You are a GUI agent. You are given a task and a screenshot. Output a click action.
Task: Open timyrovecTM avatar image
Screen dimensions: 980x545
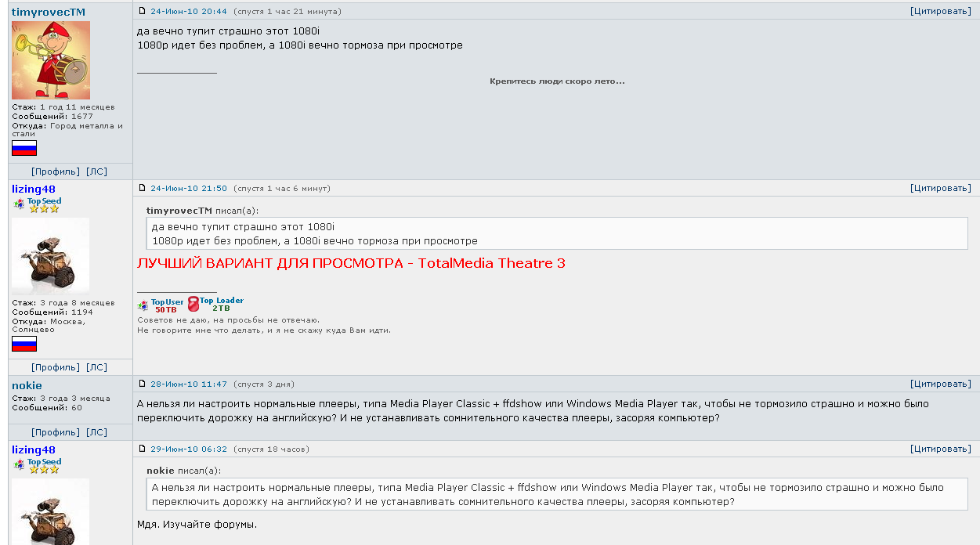pyautogui.click(x=51, y=60)
